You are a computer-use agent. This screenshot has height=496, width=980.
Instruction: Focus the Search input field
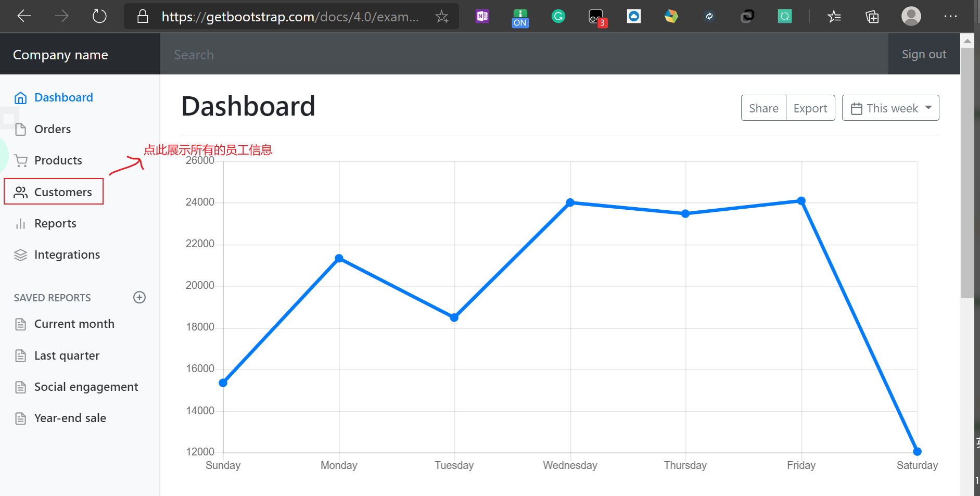coord(524,54)
